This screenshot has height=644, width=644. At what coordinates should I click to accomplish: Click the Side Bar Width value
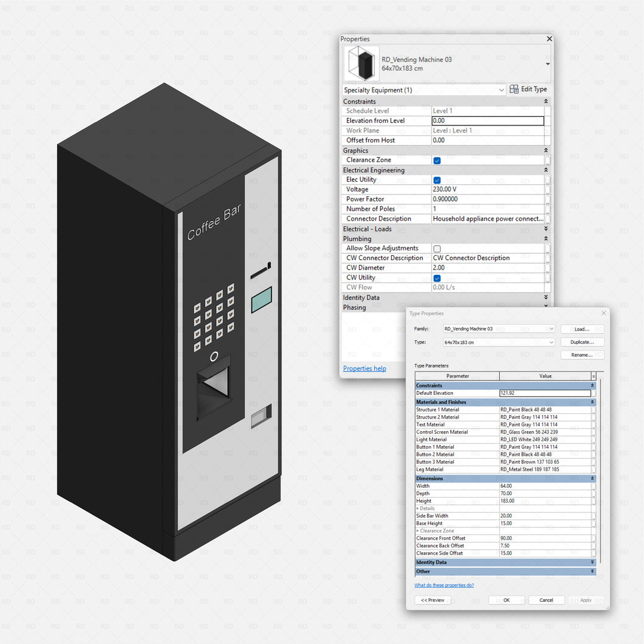pyautogui.click(x=545, y=516)
